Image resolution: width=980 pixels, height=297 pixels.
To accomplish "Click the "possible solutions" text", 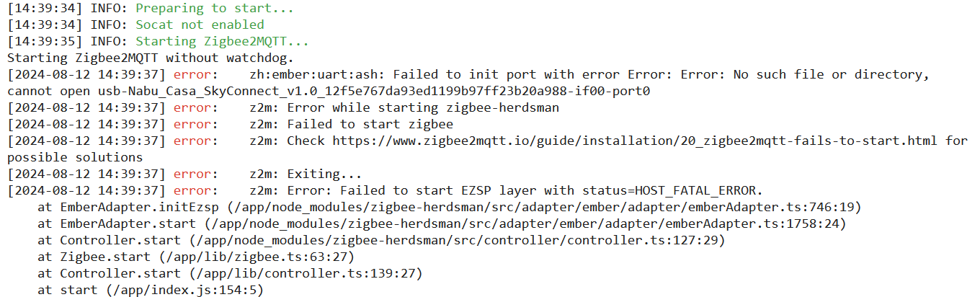I will tap(75, 158).
